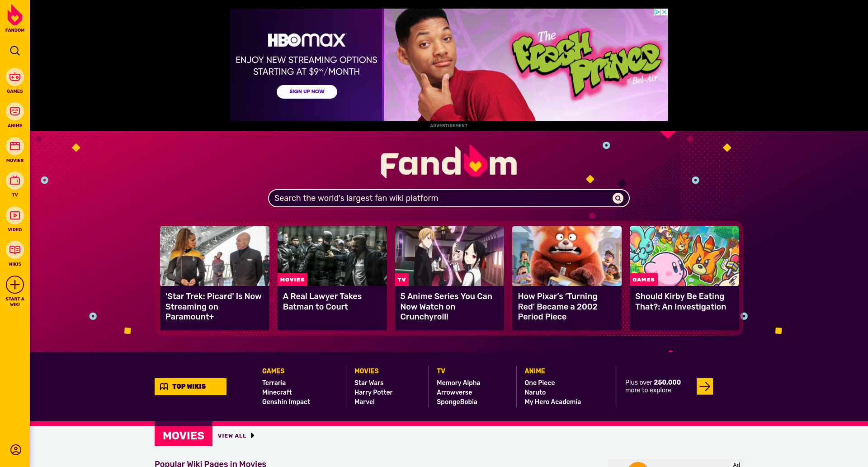Open the Genshin Impact wiki link
This screenshot has height=467, width=868.
[x=286, y=402]
